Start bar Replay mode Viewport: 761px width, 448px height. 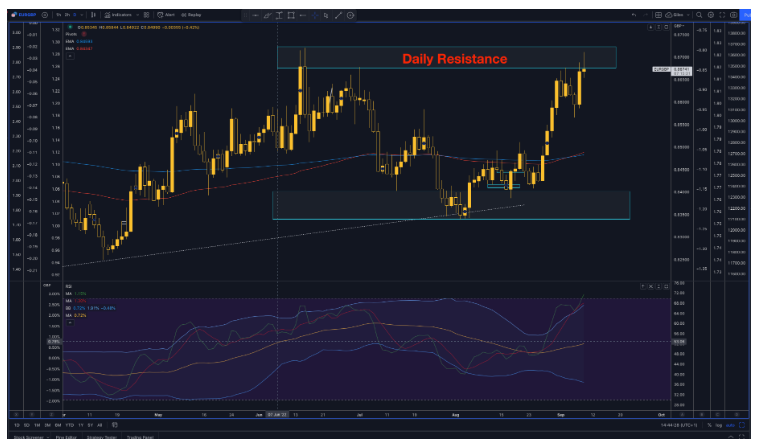pyautogui.click(x=191, y=15)
